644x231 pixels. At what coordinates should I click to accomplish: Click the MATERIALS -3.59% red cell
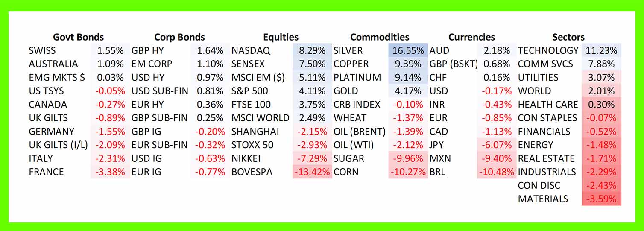coord(601,199)
